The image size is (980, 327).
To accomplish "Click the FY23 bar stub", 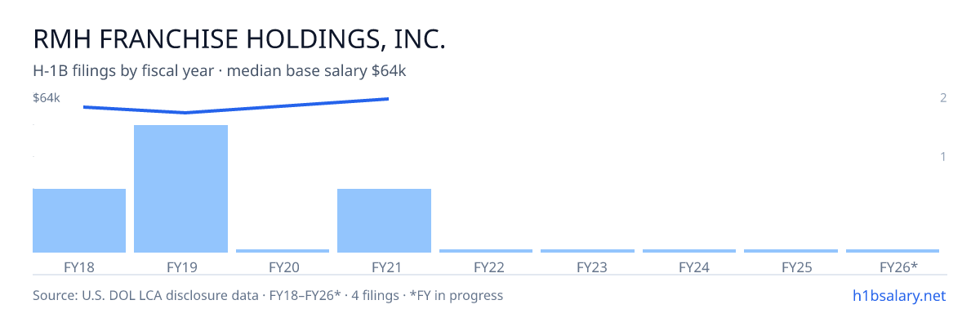I will click(587, 251).
